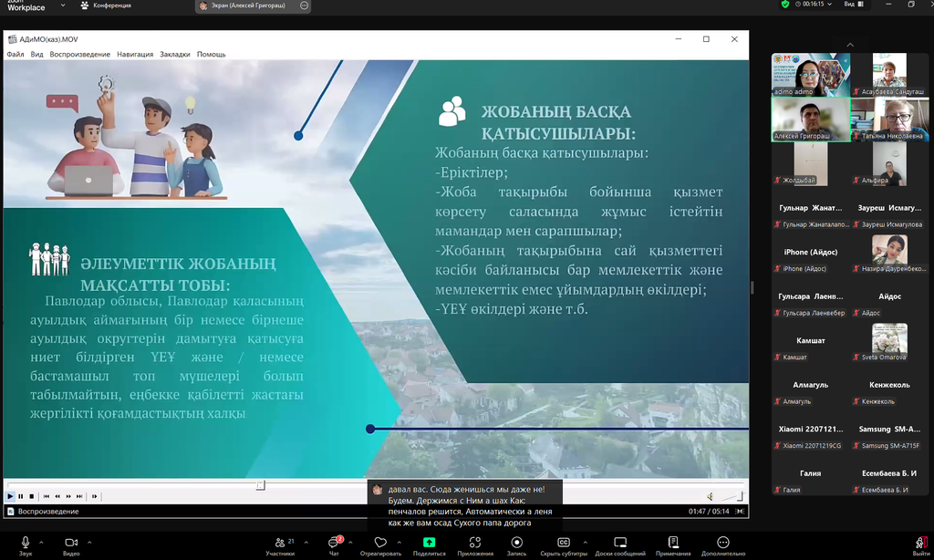Click the Chat icon in Zoom toolbar
This screenshot has height=560, width=934.
[x=333, y=544]
